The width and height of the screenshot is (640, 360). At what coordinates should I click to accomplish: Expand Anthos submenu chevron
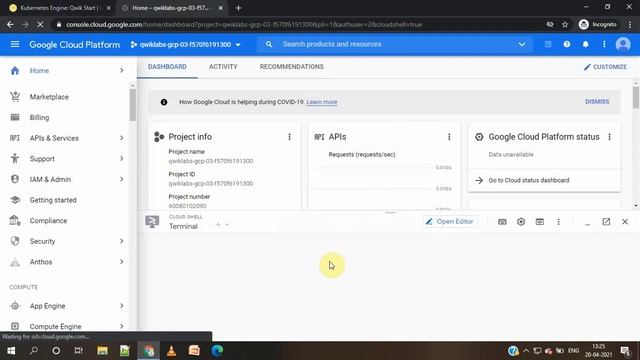122,262
